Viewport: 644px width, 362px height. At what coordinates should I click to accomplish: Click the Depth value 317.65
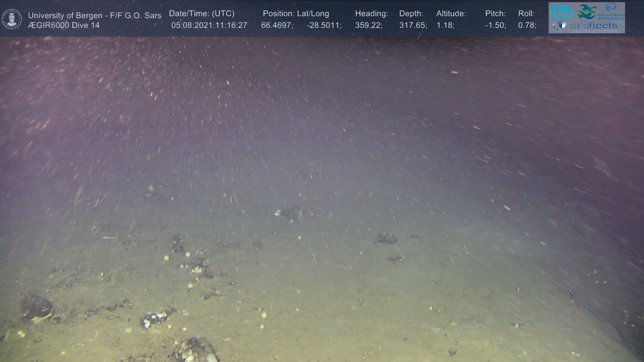tap(413, 25)
